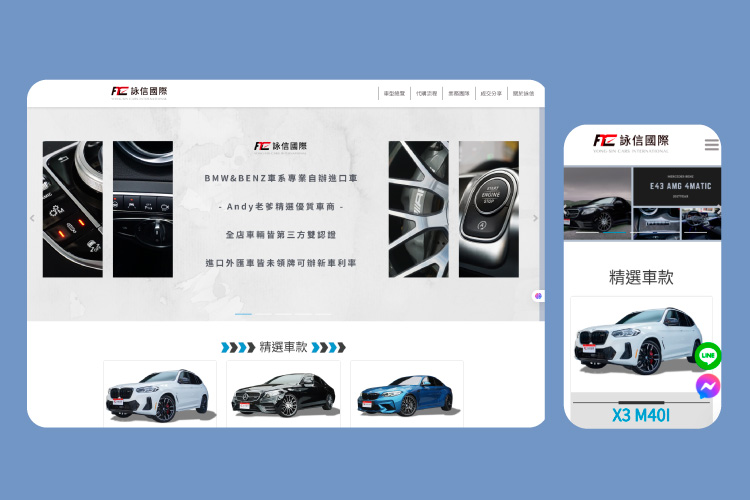The image size is (750, 500).
Task: Click the BMW&BENZ車系專業自辦進口車 banner text
Action: click(x=281, y=178)
